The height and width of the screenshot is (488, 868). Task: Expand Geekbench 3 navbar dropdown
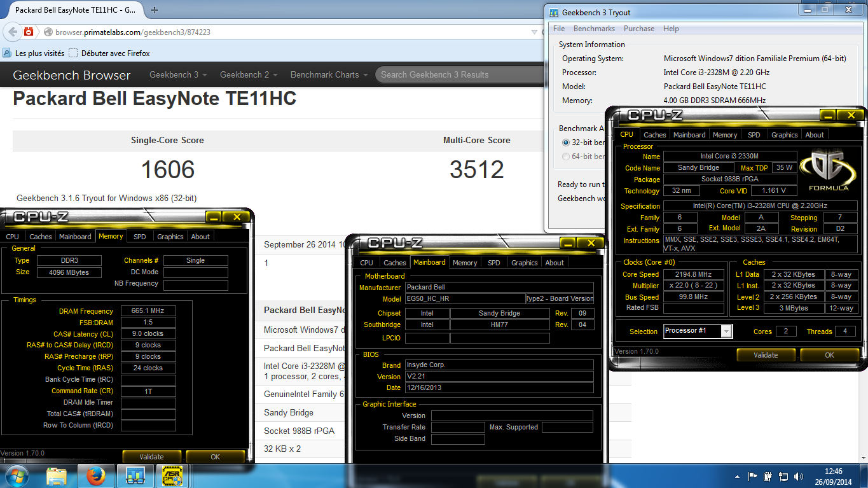(178, 74)
